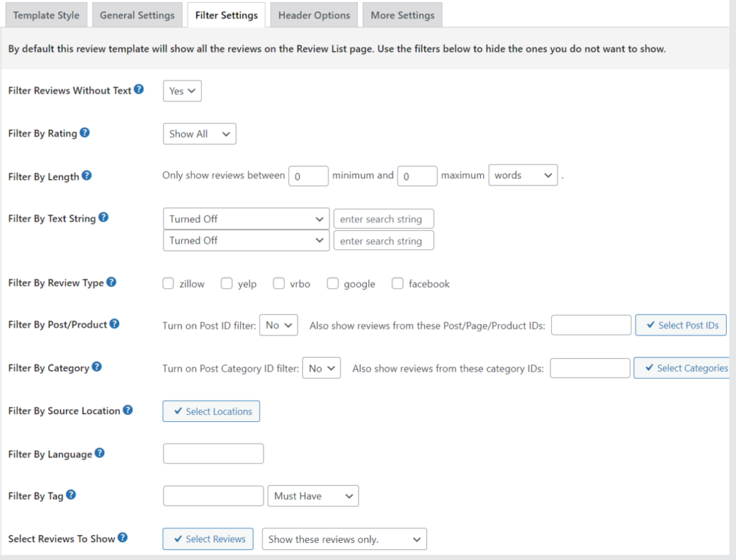Focus the minimum length input field
Screen dimensions: 736x560
[308, 176]
